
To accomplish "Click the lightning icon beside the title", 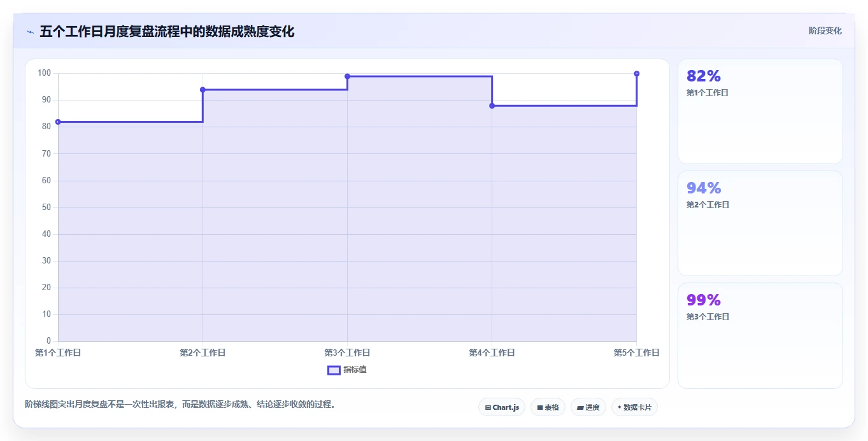I will click(30, 32).
